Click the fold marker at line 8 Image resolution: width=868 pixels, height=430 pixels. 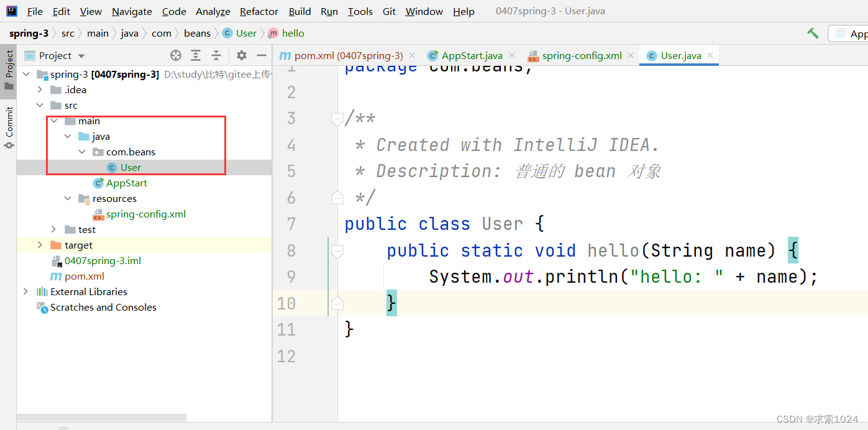click(x=337, y=250)
